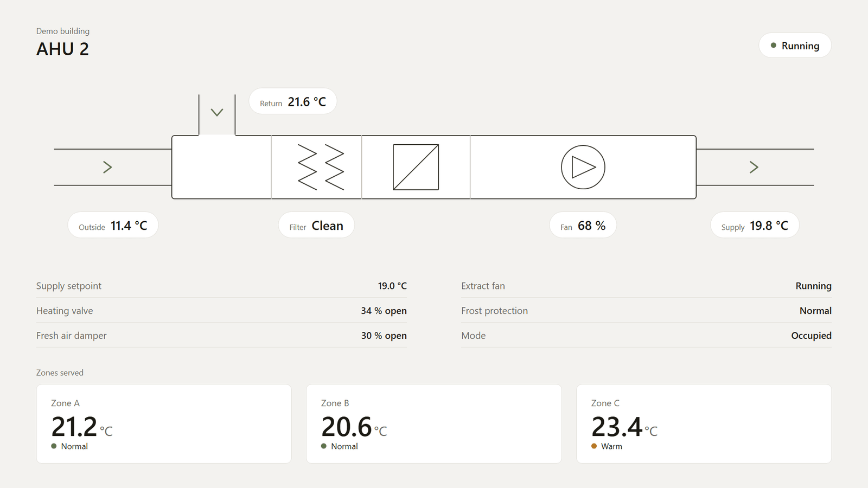Click the Demo building label
The height and width of the screenshot is (488, 868).
(x=63, y=31)
